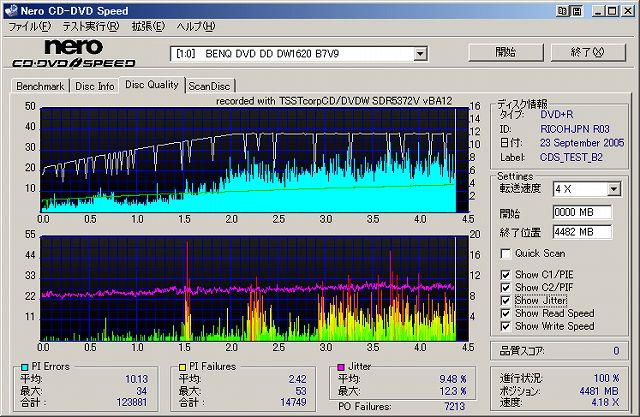This screenshot has width=640, height=417.
Task: Select the Disc Quality tab
Action: click(152, 85)
